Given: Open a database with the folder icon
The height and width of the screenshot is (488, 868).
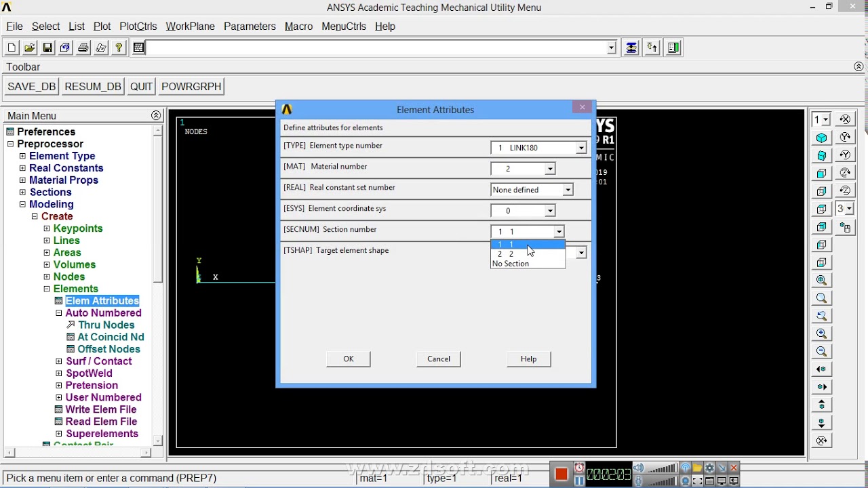Looking at the screenshot, I should (30, 47).
